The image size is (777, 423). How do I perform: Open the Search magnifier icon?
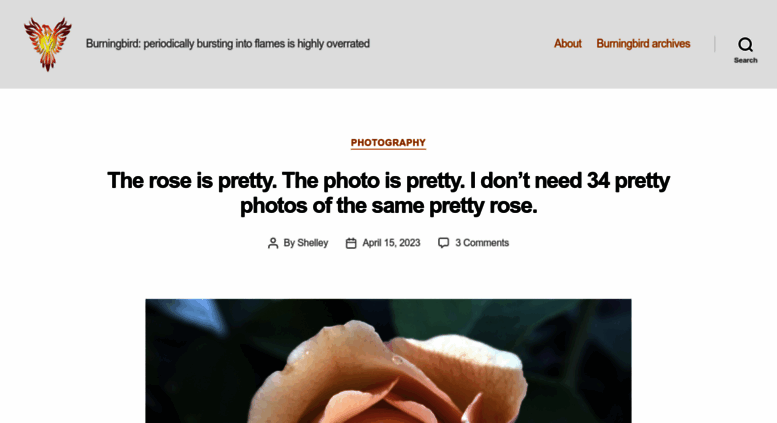[x=745, y=45]
